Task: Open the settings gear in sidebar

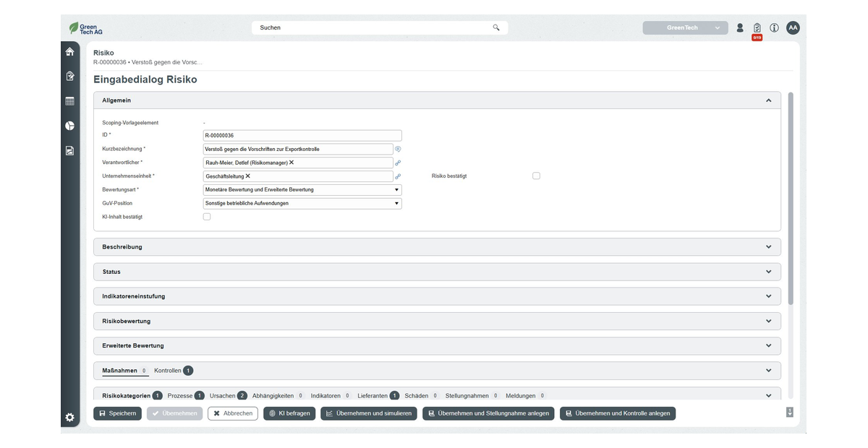Action: click(x=69, y=417)
